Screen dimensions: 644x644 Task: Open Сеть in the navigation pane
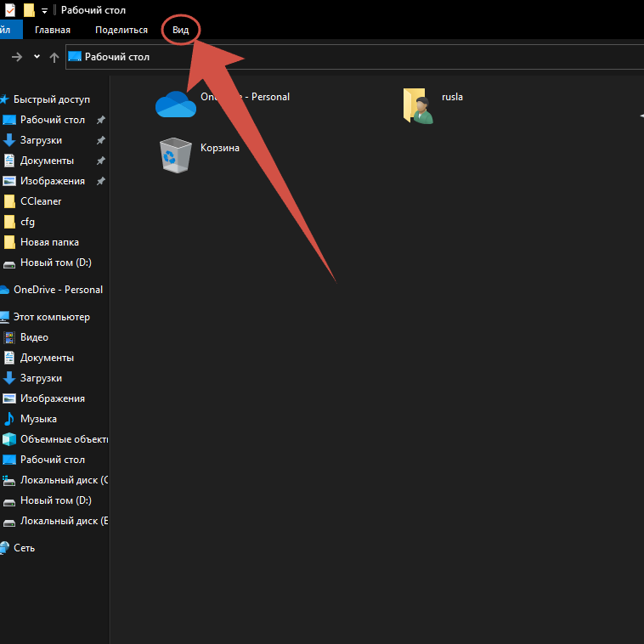pos(24,548)
